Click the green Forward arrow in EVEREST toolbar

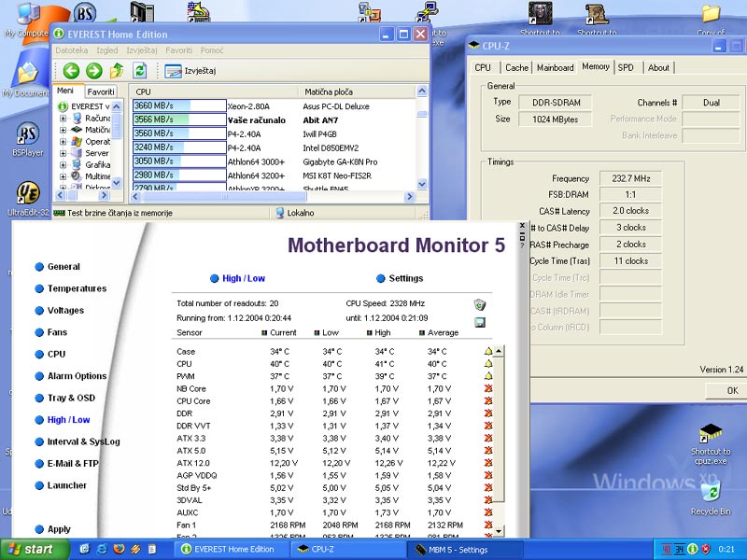click(93, 71)
